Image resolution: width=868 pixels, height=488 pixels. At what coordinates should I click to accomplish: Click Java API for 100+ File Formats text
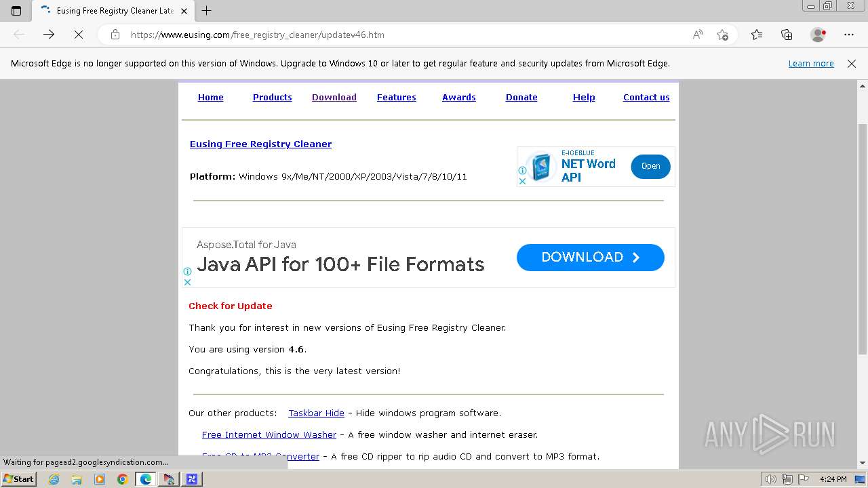tap(340, 264)
